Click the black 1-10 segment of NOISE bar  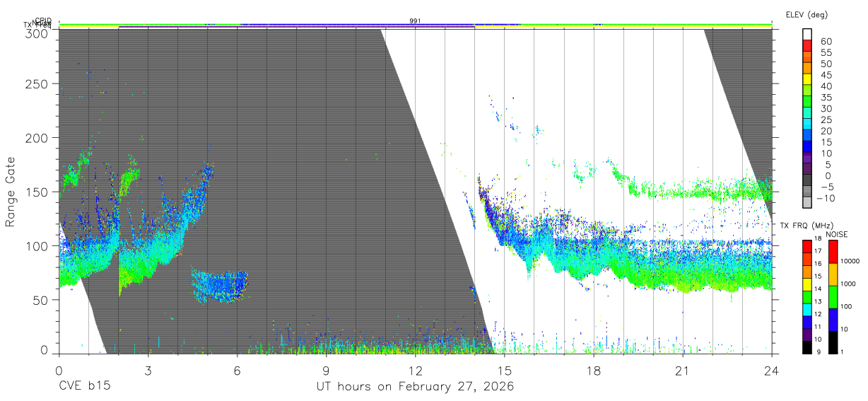click(x=832, y=341)
